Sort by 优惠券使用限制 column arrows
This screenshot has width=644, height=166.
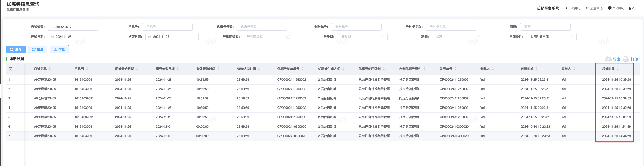pyautogui.click(x=384, y=69)
